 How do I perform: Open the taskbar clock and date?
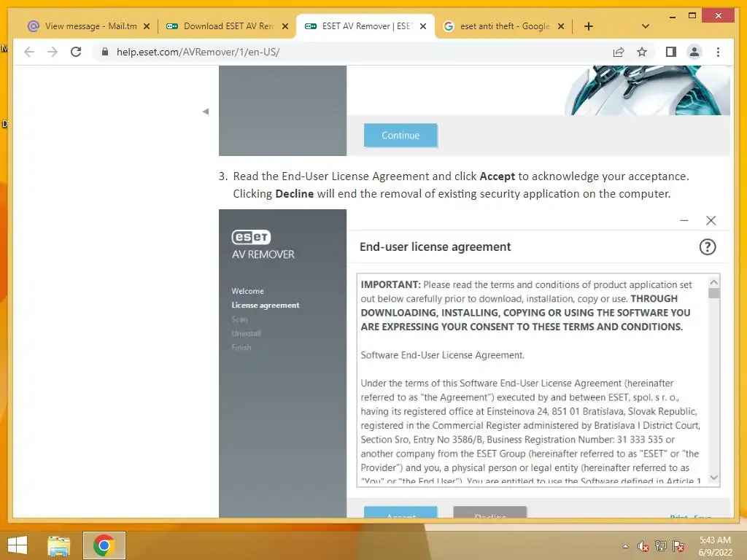(x=715, y=546)
